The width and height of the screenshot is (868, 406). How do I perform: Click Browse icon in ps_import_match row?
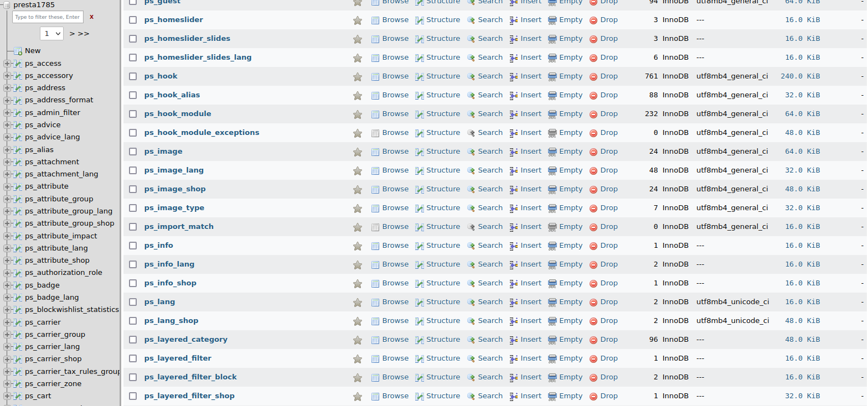(x=375, y=227)
